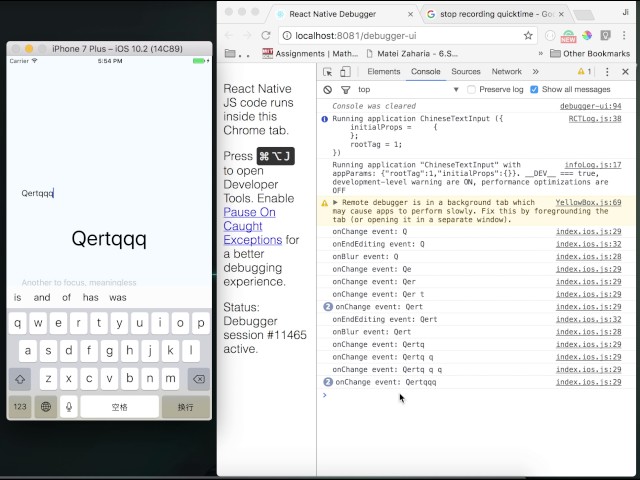This screenshot has width=640, height=480.
Task: Tap the backspace delete key
Action: [x=199, y=379]
